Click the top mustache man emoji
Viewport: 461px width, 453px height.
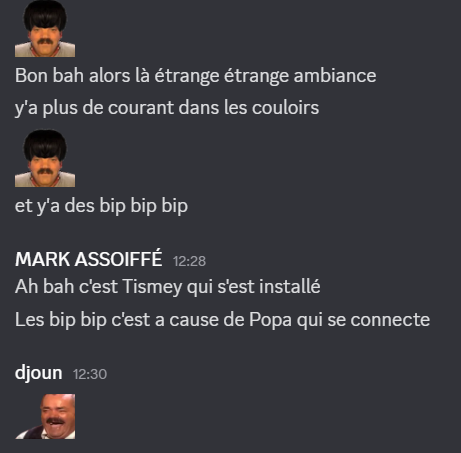point(45,29)
